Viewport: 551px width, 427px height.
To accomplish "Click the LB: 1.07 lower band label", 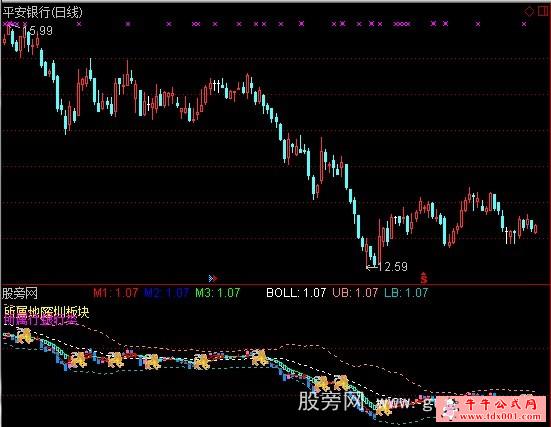I will point(406,293).
